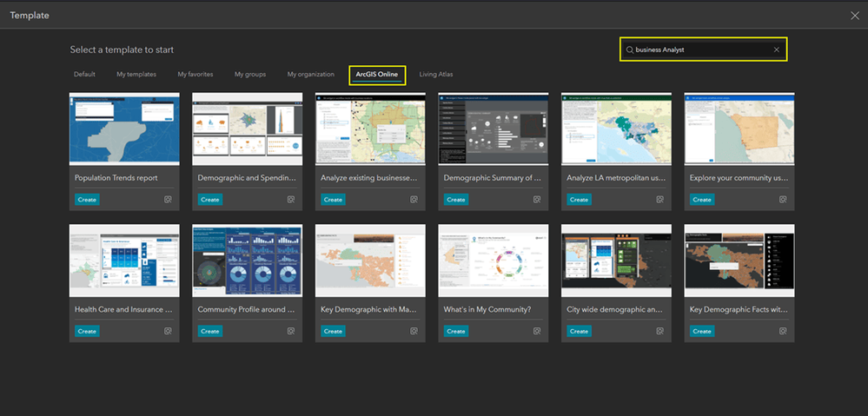Create from Demographic and Spending template
868x416 pixels.
pyautogui.click(x=209, y=200)
